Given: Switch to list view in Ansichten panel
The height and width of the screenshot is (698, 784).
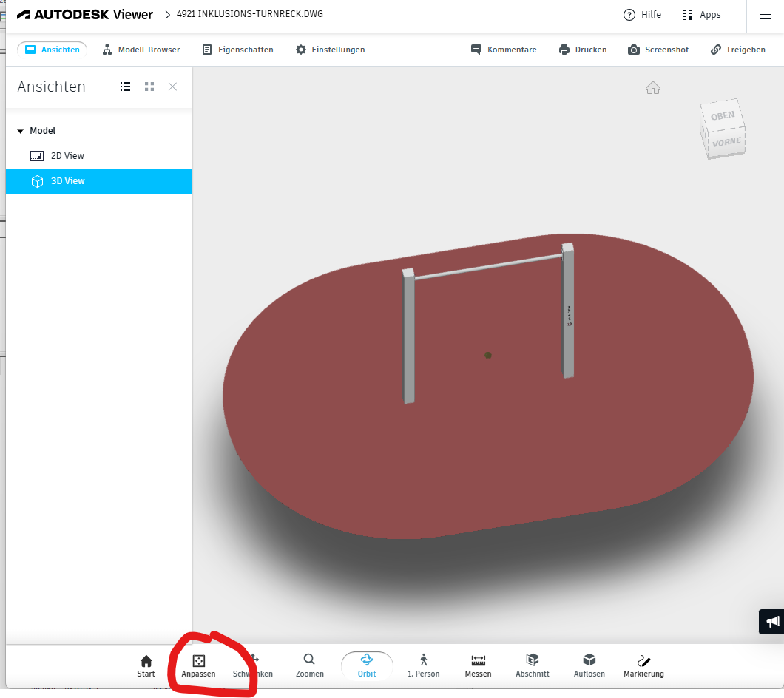Looking at the screenshot, I should pos(126,87).
